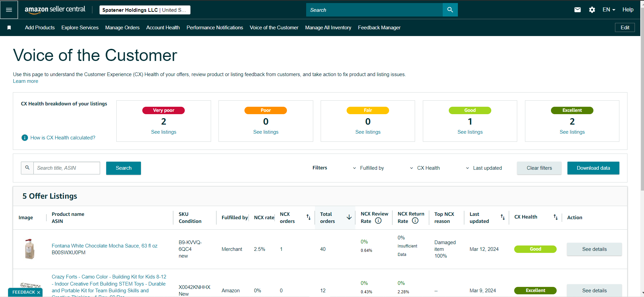Click the info icon beside CX Health calculation

pyautogui.click(x=25, y=138)
